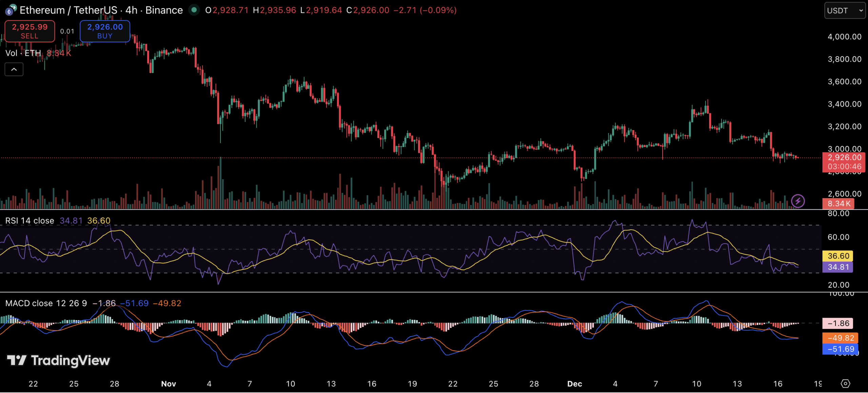Click the yellow 36.60 RSI value tag
Viewport: 868px width, 393px height.
tap(838, 256)
